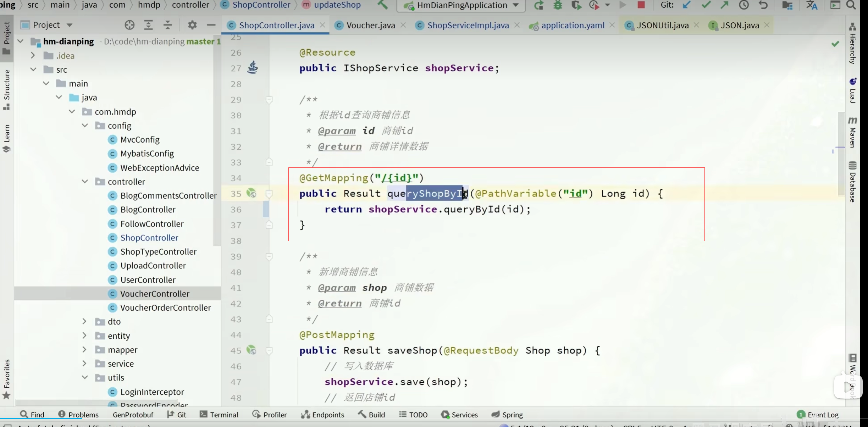Toggle the fold marker at line 29

coord(269,100)
